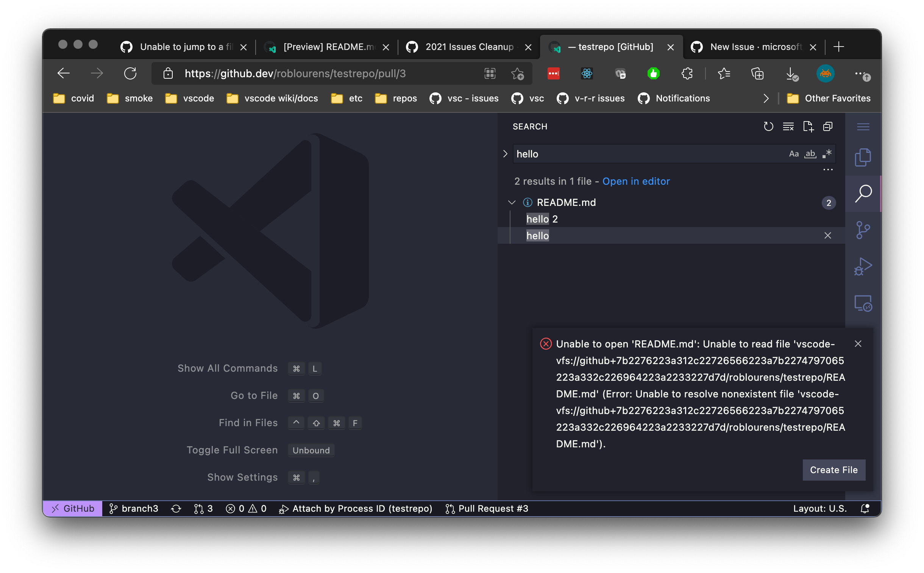Expand the replace field chevron
The image size is (924, 573).
click(505, 154)
